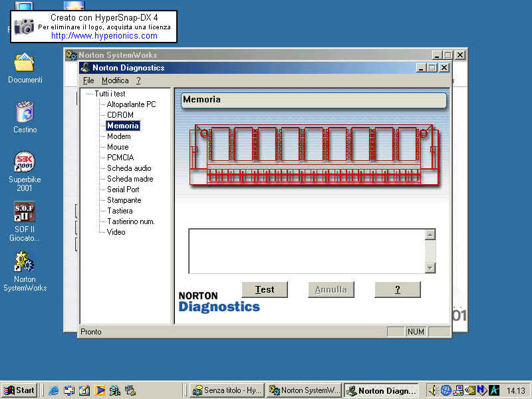The height and width of the screenshot is (399, 532).
Task: Close the Norton SystemWorks background window
Action: pyautogui.click(x=460, y=55)
